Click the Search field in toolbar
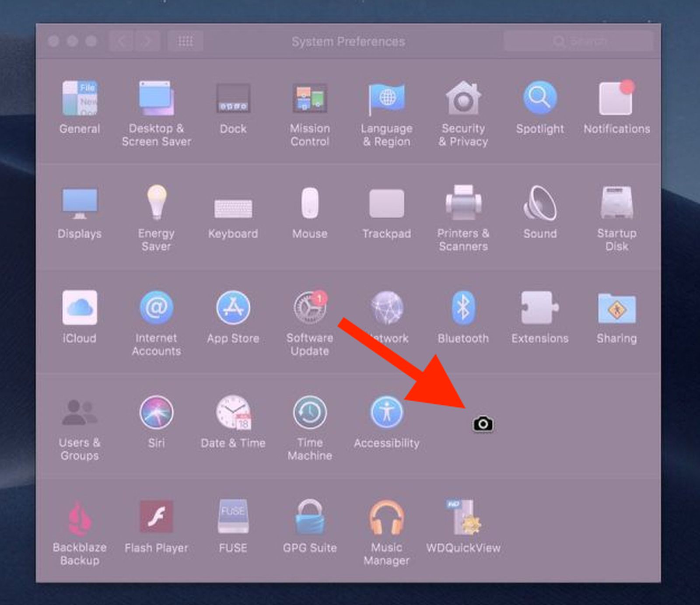700x605 pixels. pos(578,42)
